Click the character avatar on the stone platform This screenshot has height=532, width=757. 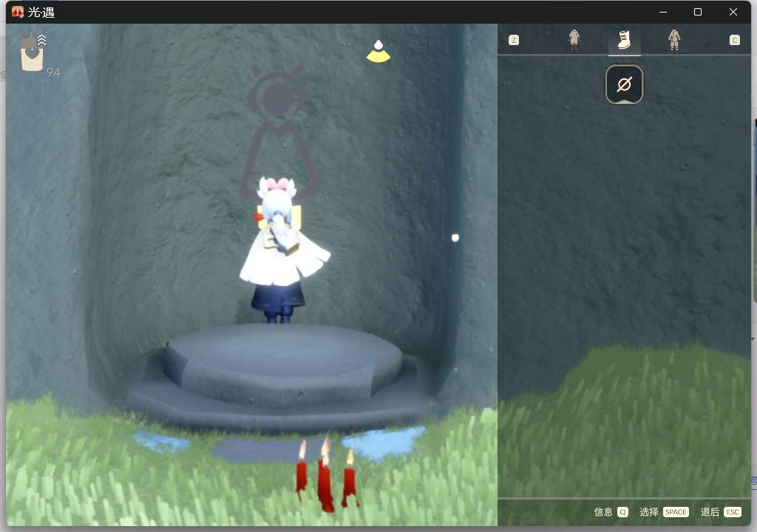(282, 250)
